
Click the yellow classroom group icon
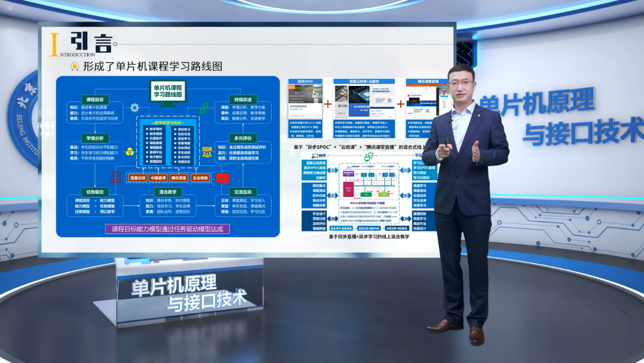207,151
